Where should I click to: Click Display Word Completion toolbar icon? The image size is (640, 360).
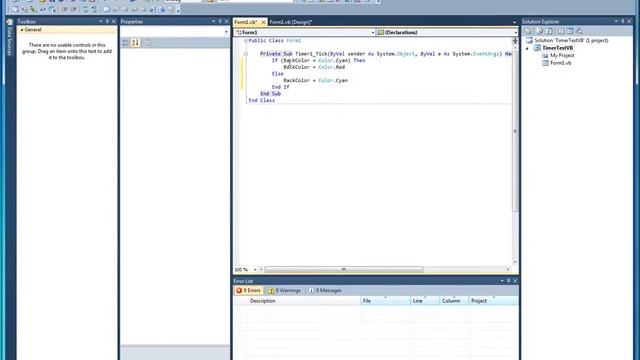pos(42,9)
